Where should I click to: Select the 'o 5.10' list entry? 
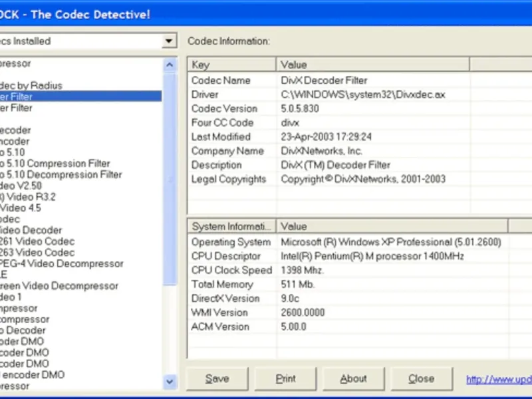pos(13,152)
